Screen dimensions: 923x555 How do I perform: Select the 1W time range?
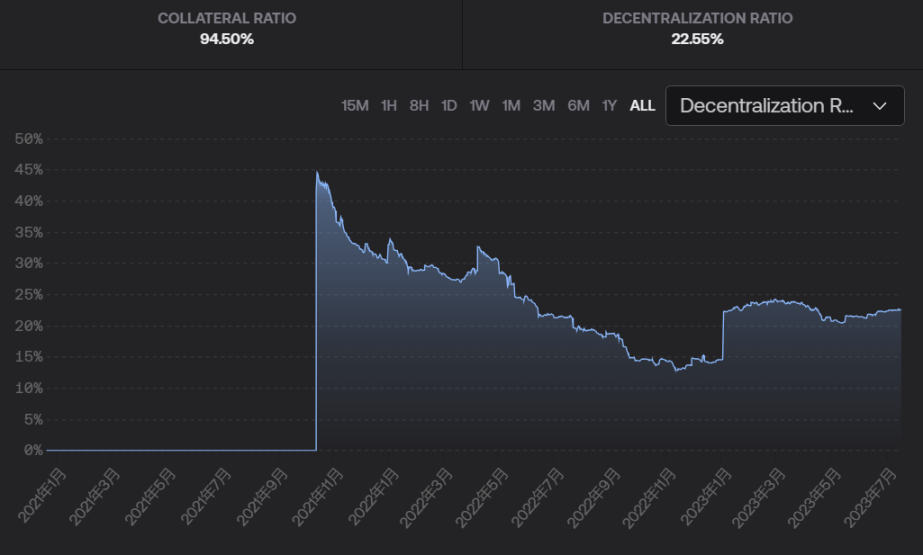pos(479,106)
